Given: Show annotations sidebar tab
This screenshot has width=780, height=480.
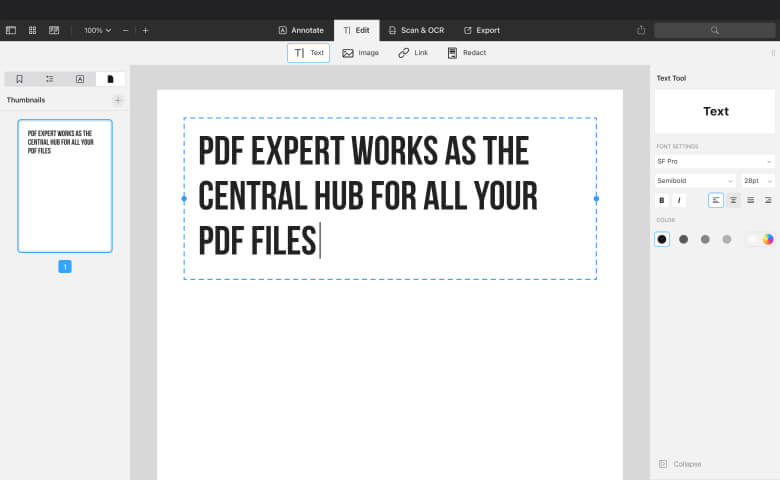Looking at the screenshot, I should [80, 79].
